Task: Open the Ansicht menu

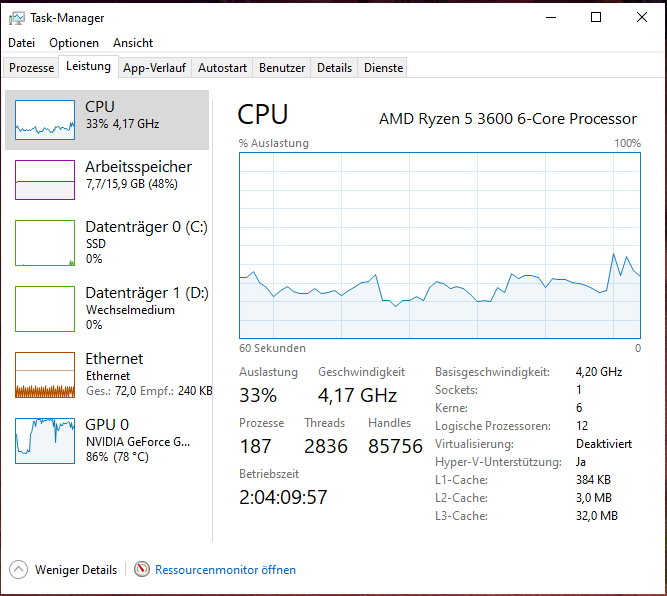Action: coord(133,43)
